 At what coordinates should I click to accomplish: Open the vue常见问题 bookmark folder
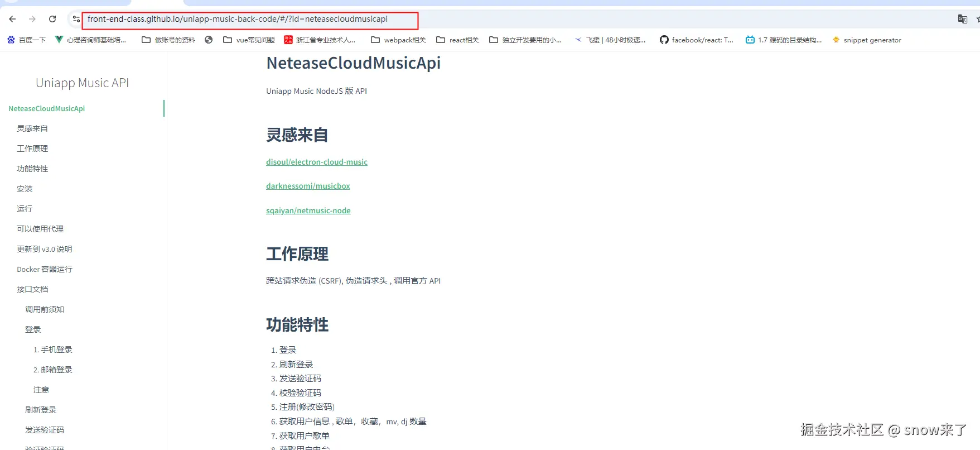[249, 40]
